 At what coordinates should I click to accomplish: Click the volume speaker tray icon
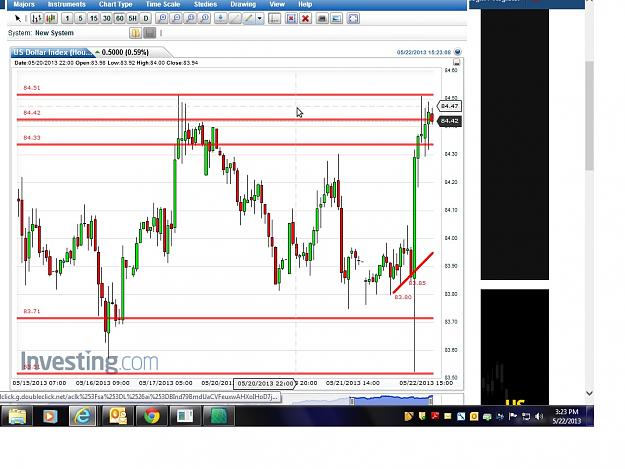(x=539, y=416)
